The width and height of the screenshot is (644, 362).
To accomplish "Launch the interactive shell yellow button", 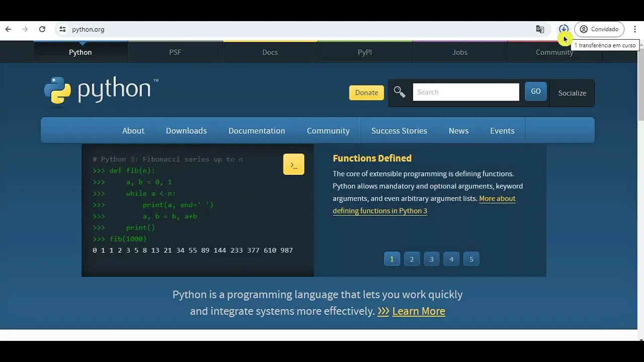I will pyautogui.click(x=294, y=164).
